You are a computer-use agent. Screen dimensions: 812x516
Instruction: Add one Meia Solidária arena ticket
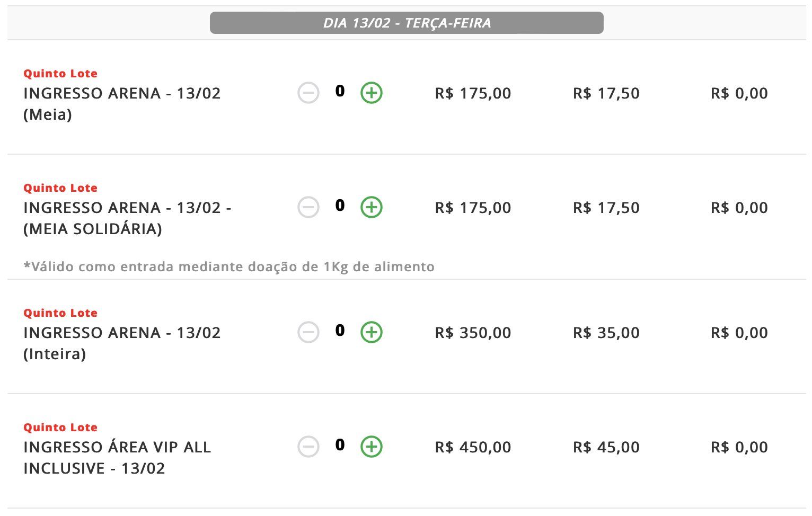click(372, 208)
